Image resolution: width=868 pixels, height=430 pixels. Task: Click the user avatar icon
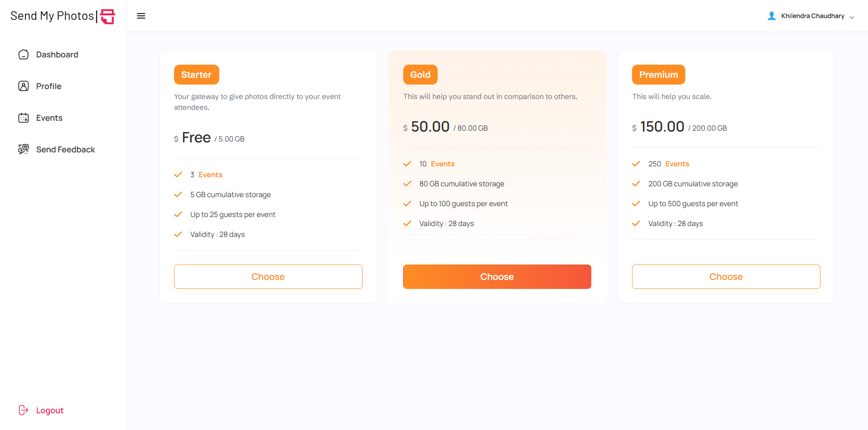tap(772, 16)
